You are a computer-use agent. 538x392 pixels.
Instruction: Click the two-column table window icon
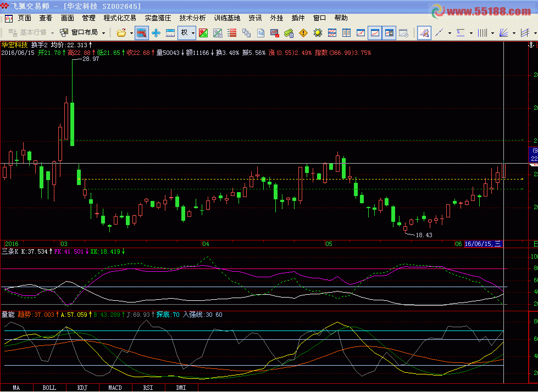347,33
